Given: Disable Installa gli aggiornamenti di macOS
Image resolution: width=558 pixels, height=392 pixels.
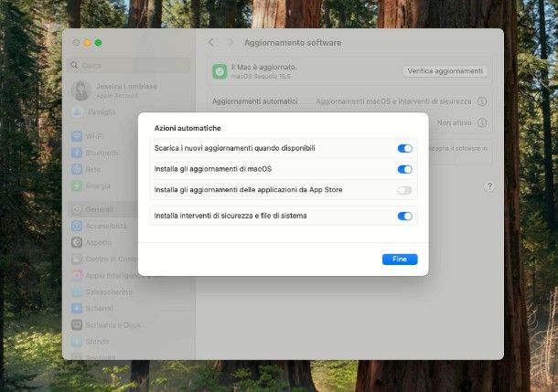Looking at the screenshot, I should tap(404, 169).
